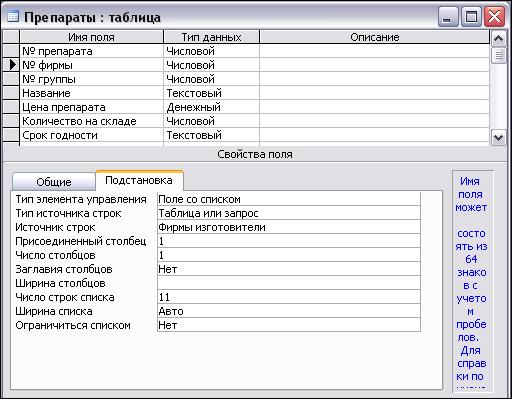This screenshot has height=399, width=512.
Task: Open data type Текстовый for Название
Action: point(211,93)
